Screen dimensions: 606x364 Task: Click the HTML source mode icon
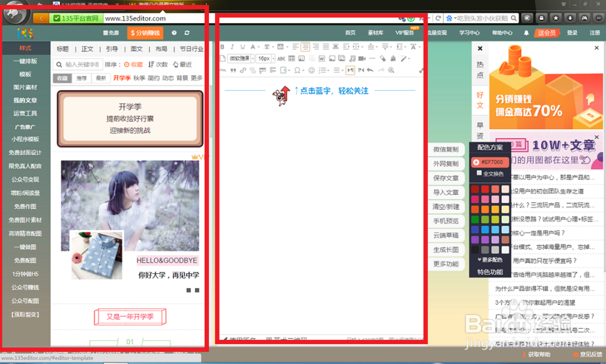tap(223, 70)
